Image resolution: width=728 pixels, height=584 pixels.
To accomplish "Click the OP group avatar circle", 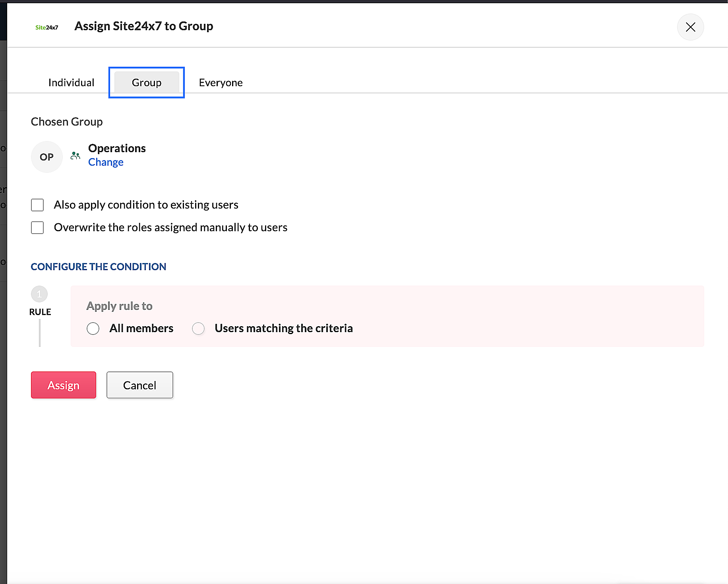I will [x=46, y=157].
